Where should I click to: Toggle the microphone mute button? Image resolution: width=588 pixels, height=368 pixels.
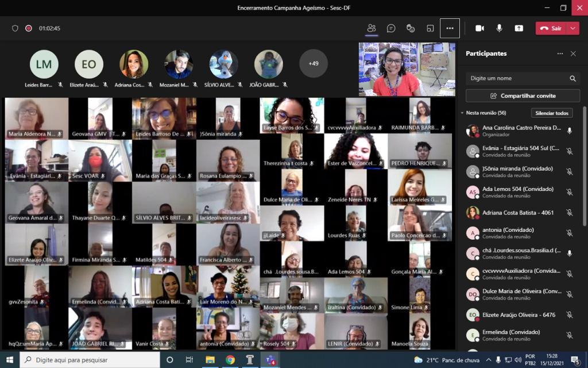coord(500,28)
